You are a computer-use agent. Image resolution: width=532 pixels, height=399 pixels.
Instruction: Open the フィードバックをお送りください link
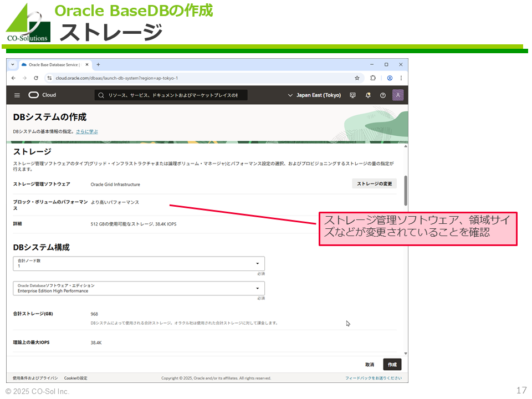(x=374, y=378)
